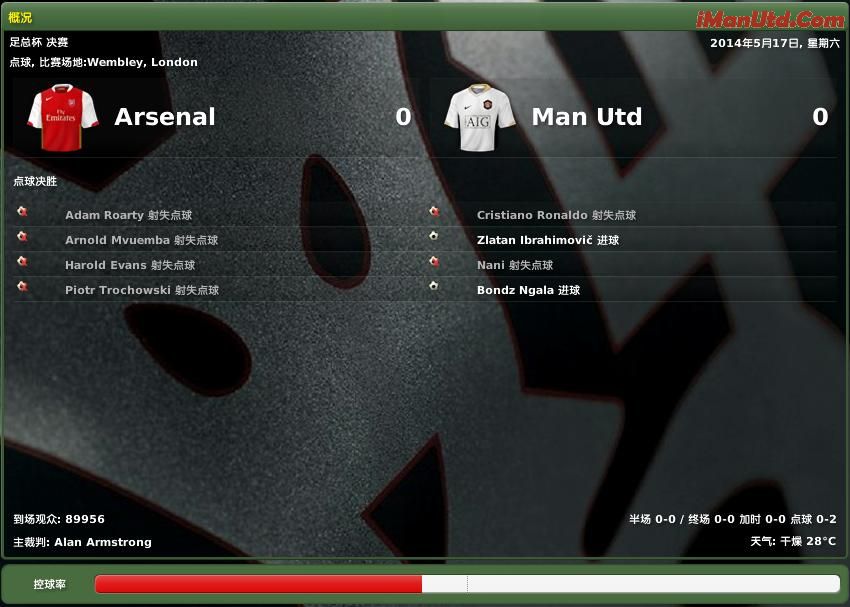Image resolution: width=850 pixels, height=607 pixels.
Task: Select player Cristiano Ronaldo in penalty list
Action: (532, 215)
